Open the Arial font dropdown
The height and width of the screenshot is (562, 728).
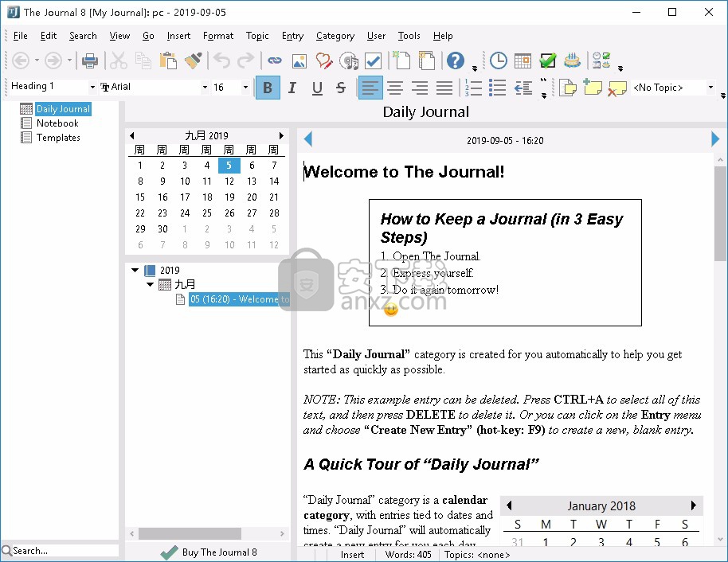[205, 88]
